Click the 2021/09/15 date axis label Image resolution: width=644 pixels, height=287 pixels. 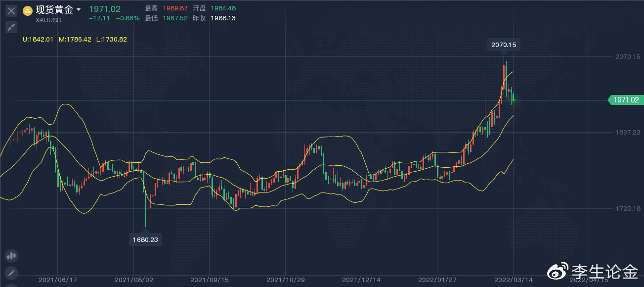point(210,280)
